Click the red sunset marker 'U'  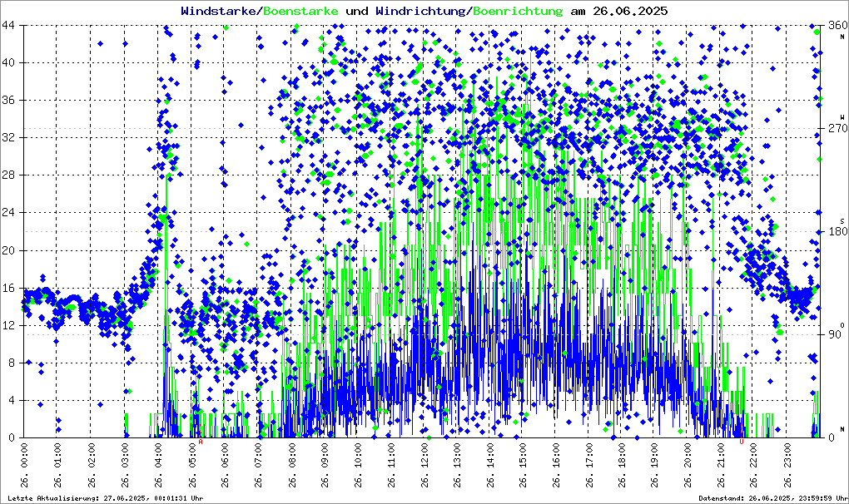coord(742,442)
